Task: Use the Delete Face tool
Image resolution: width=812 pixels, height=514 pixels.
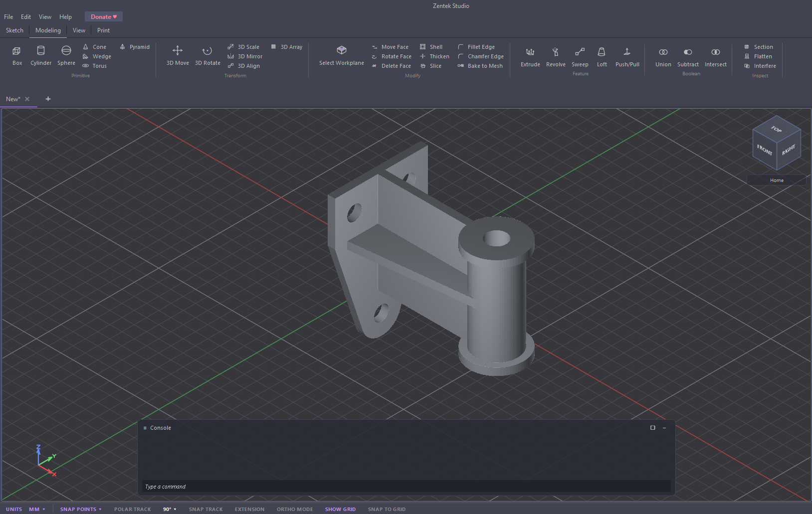Action: (x=391, y=66)
